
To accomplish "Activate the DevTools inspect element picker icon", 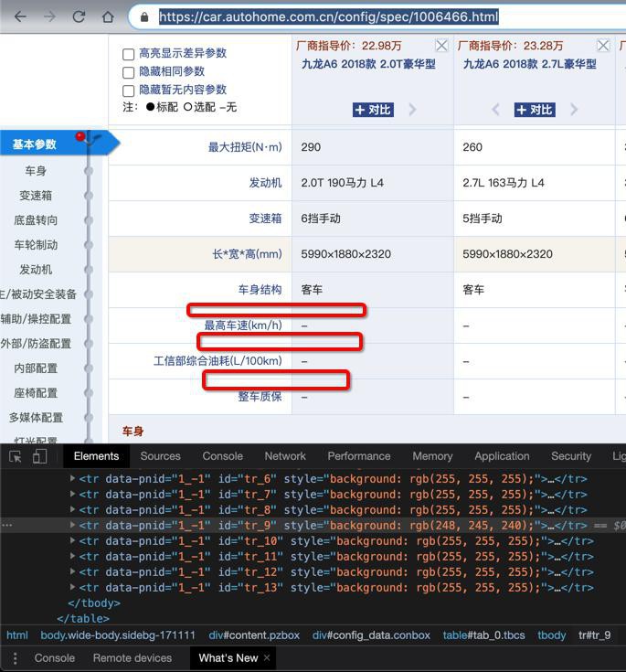I will [16, 456].
